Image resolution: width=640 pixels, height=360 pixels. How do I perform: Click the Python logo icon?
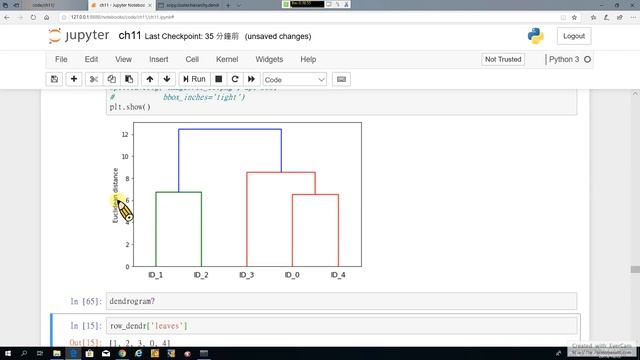pyautogui.click(x=536, y=36)
